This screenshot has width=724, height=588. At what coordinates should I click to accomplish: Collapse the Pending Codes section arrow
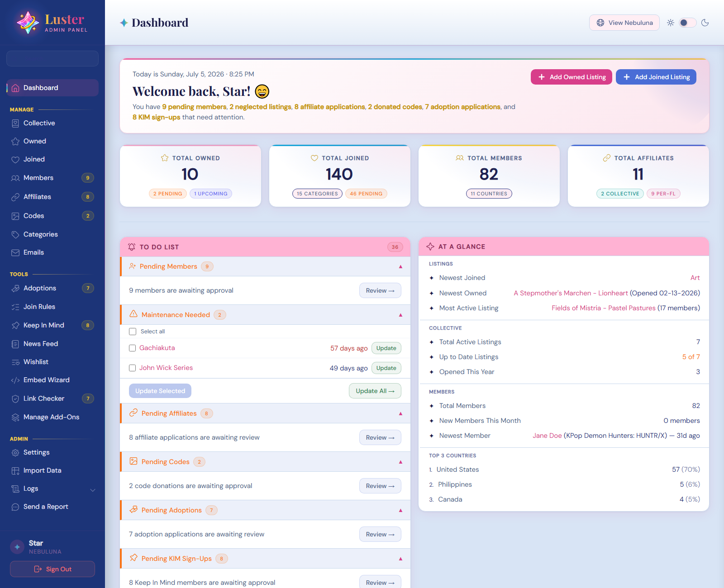400,462
